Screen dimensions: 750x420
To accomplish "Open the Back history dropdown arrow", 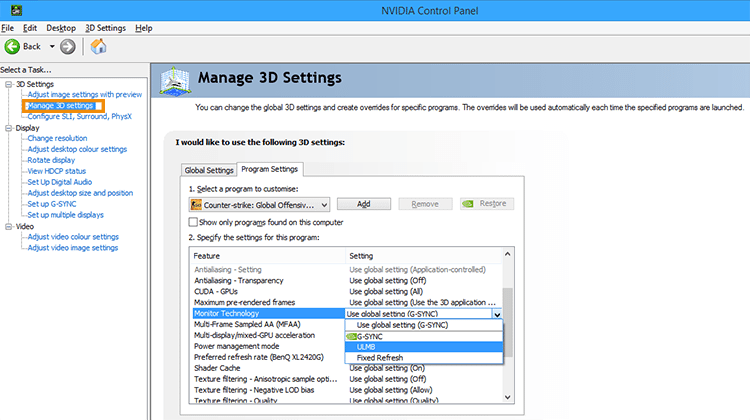I will pyautogui.click(x=52, y=46).
